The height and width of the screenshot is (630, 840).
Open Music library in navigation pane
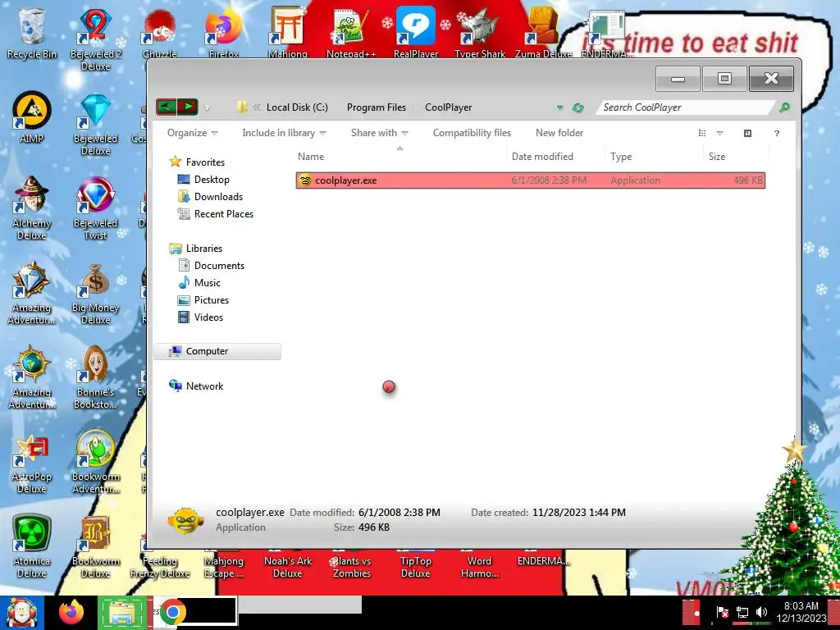[x=199, y=282]
